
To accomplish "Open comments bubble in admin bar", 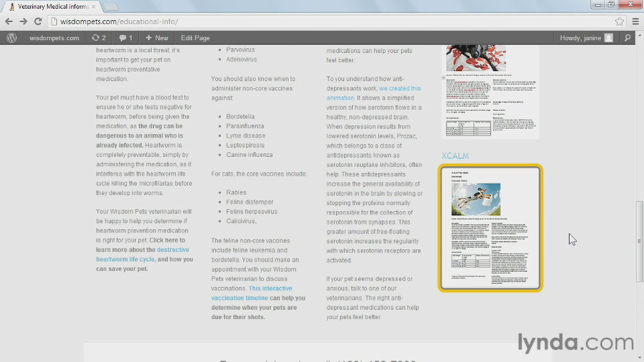I will [125, 38].
